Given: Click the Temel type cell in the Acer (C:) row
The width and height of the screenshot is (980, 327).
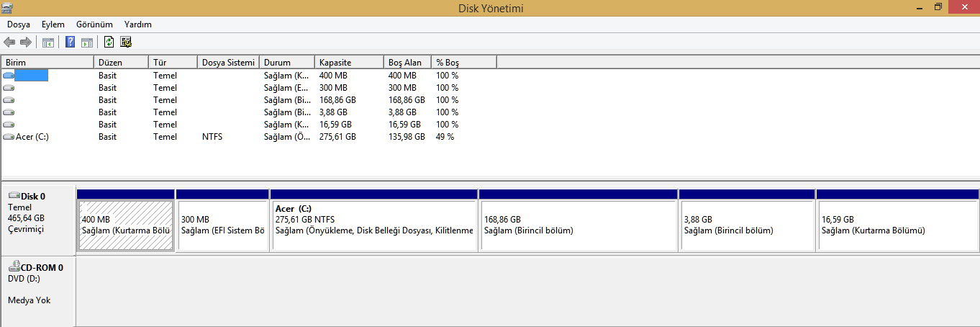Looking at the screenshot, I should click(x=165, y=137).
